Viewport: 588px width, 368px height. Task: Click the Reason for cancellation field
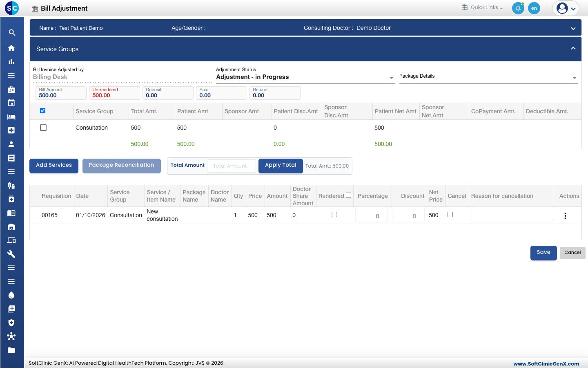(512, 215)
